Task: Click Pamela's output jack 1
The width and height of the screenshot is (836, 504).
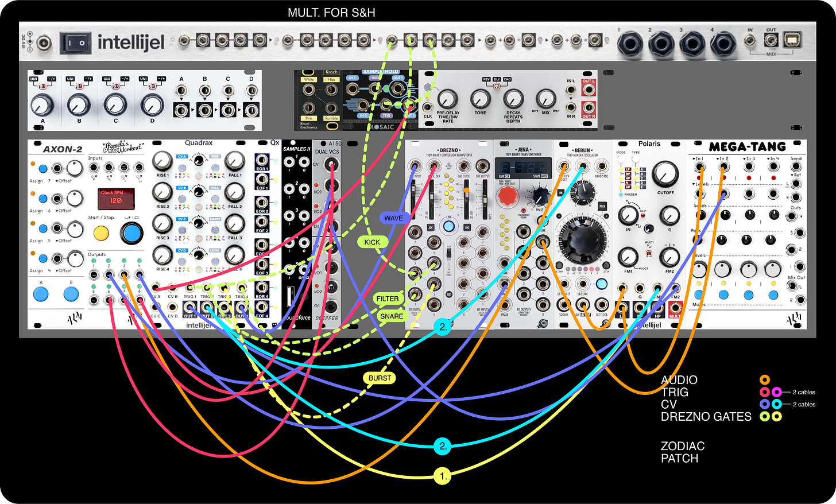Action: pyautogui.click(x=94, y=276)
